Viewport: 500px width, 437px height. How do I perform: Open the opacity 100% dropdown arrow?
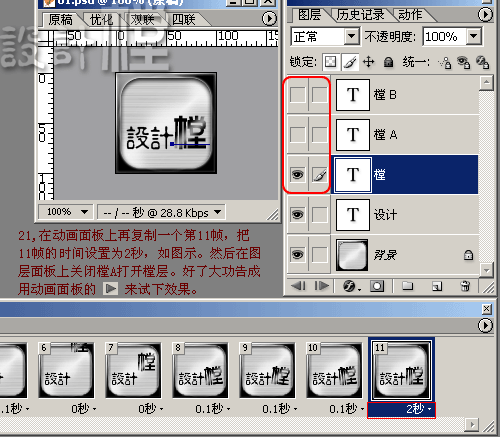tap(474, 36)
